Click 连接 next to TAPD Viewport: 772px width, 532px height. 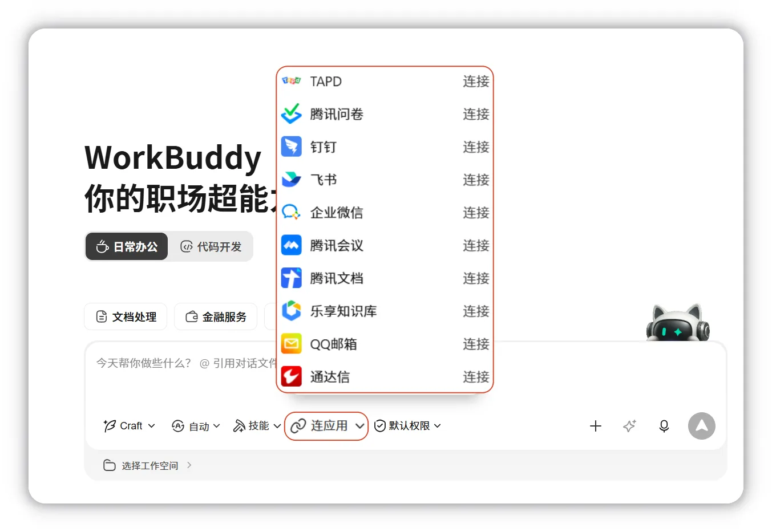click(x=476, y=81)
